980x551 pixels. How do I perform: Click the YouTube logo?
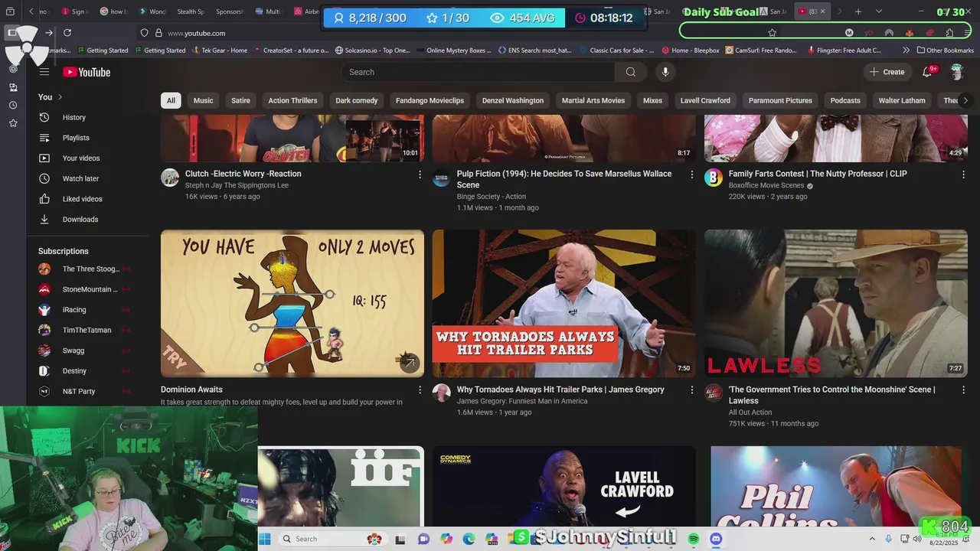tap(87, 72)
